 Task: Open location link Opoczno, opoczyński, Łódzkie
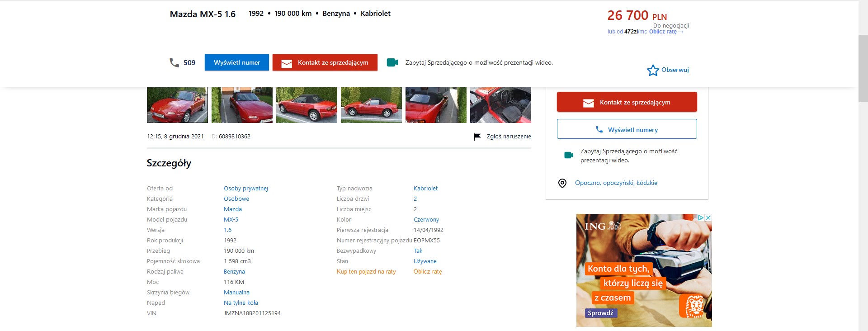616,183
